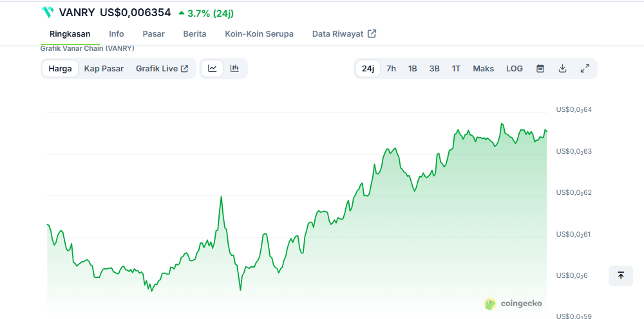This screenshot has width=644, height=319.
Task: Download chart data icon
Action: [x=563, y=68]
